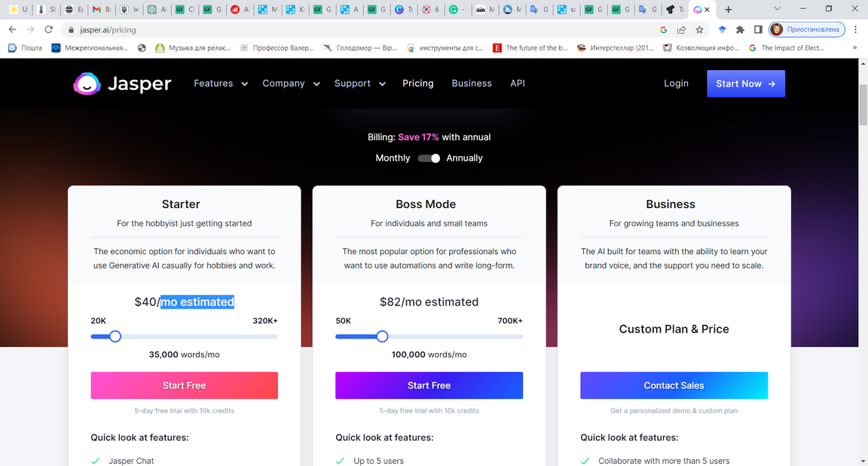This screenshot has height=466, width=868.
Task: Expand the Support dropdown menu
Action: coord(360,84)
